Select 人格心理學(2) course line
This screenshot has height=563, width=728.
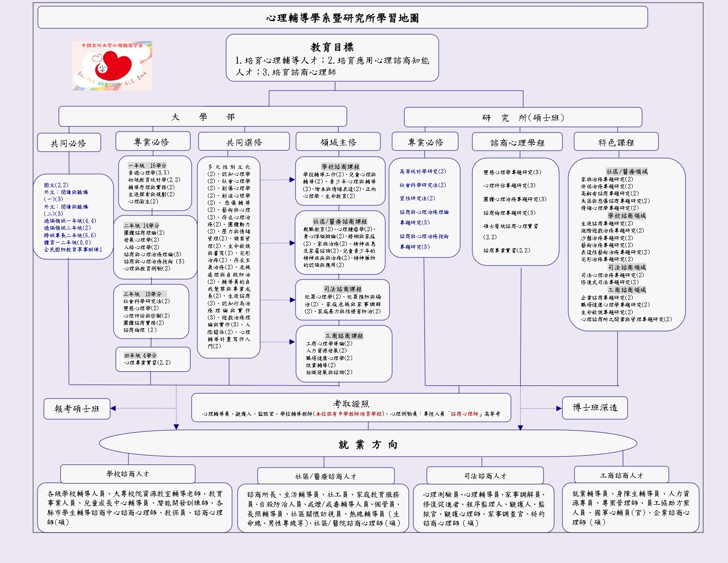click(142, 247)
